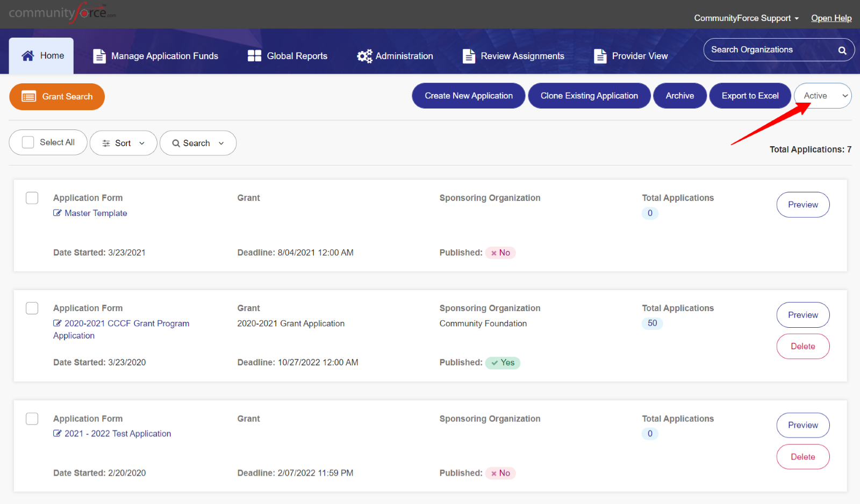Open the Manage Application Funds tab
This screenshot has height=504, width=860.
pos(156,56)
